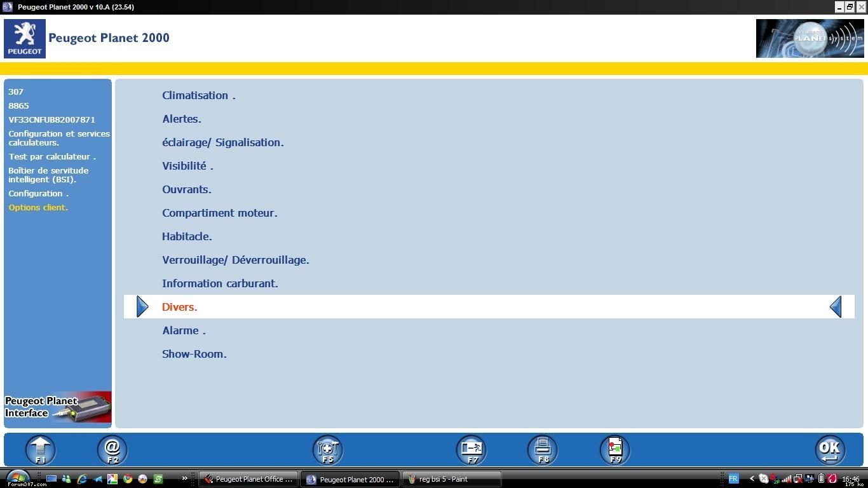Select Verrouillage/ Déverrouillage entry
Screen dimensions: 868x488
236,260
